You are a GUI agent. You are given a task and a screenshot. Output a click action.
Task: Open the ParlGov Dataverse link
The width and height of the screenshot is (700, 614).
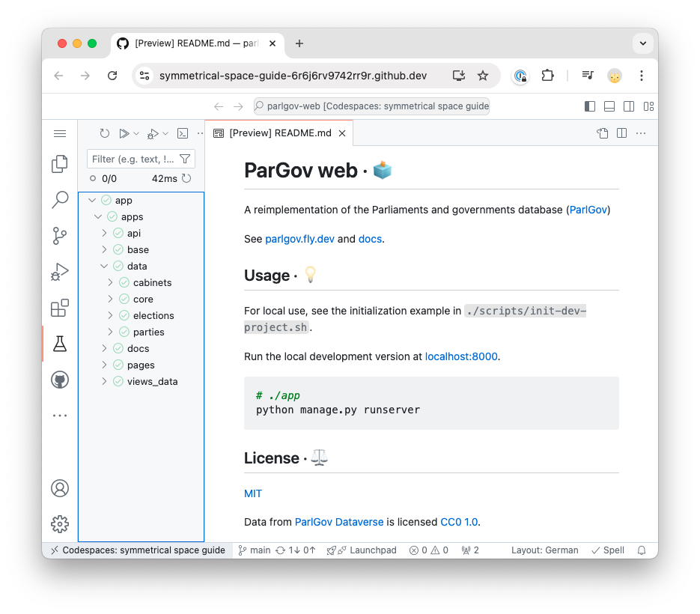click(339, 522)
